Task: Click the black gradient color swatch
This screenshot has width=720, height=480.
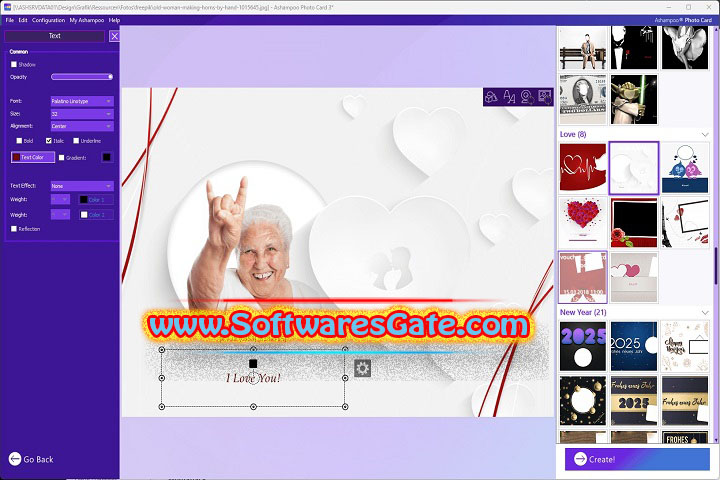Action: pyautogui.click(x=107, y=158)
